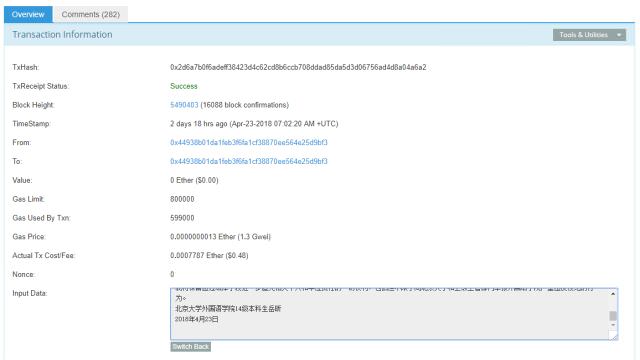Click the Input Data scrollbar down arrow
Viewport: 640px width, 360px height.
click(613, 325)
